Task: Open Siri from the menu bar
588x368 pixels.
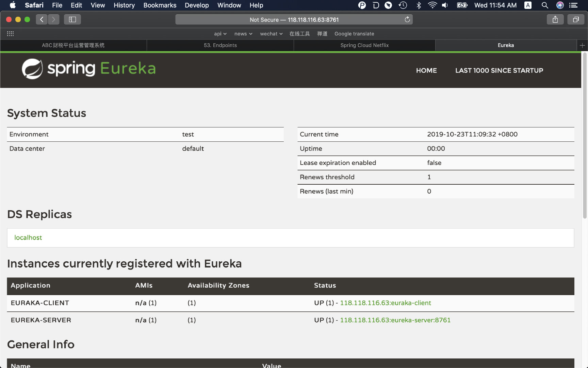Action: (560, 5)
